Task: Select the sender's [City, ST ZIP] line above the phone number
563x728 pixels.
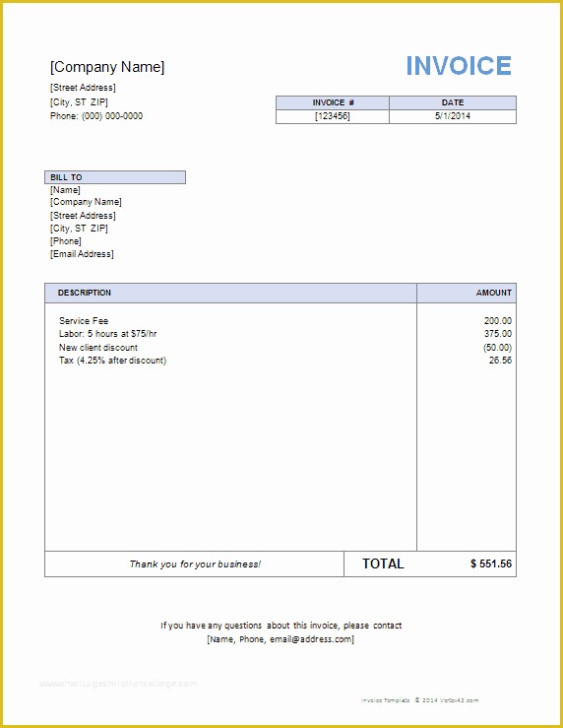Action: point(79,101)
